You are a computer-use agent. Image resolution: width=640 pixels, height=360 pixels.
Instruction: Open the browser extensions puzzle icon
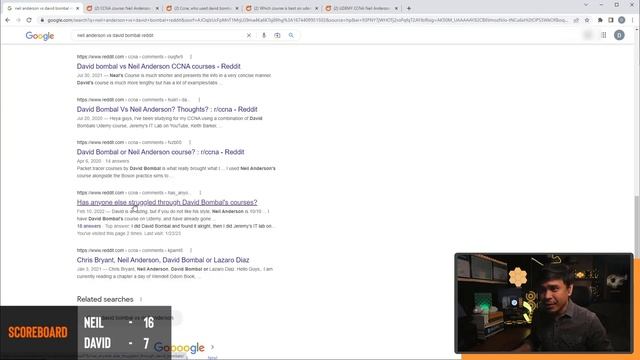[x=600, y=20]
